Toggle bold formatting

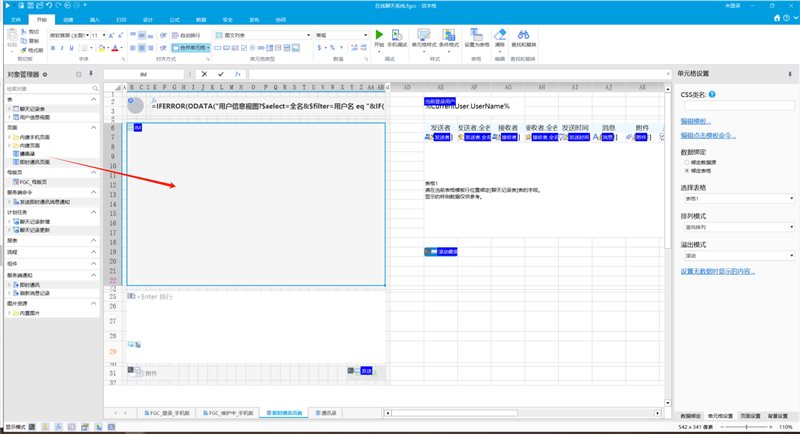[x=53, y=48]
